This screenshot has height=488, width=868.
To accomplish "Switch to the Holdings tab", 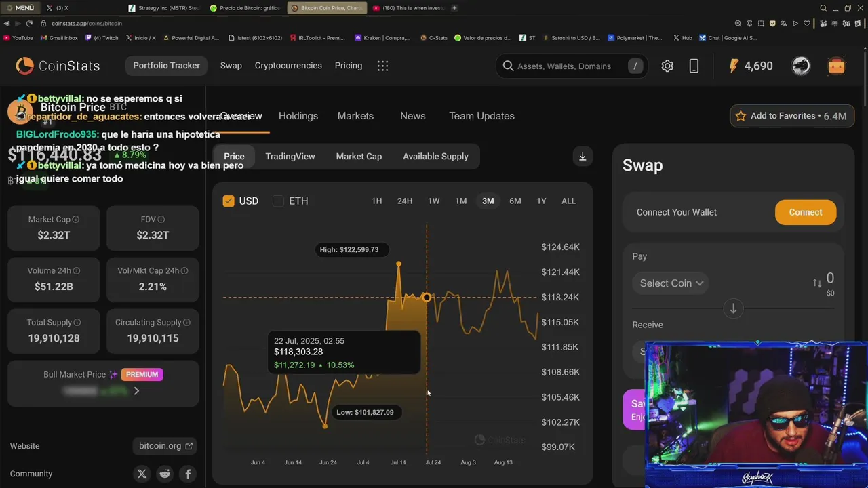I will (x=298, y=116).
